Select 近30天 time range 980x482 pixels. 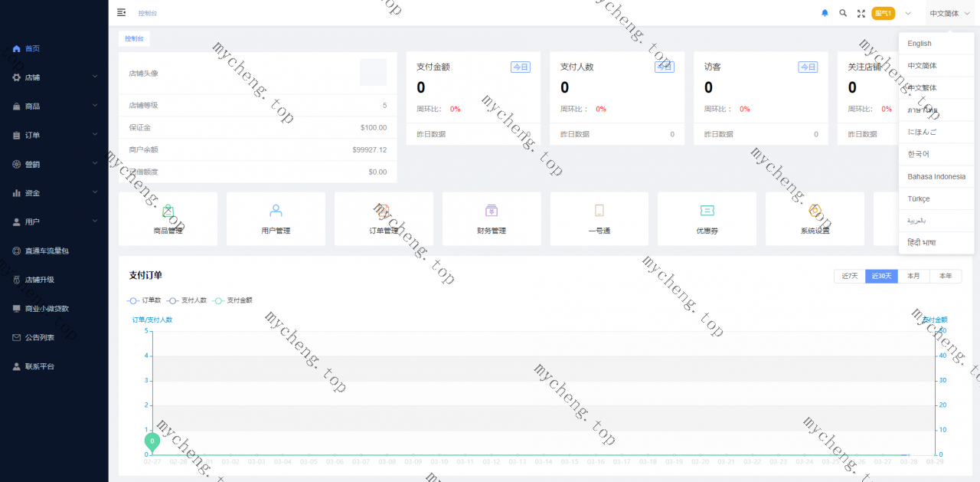[x=881, y=277]
